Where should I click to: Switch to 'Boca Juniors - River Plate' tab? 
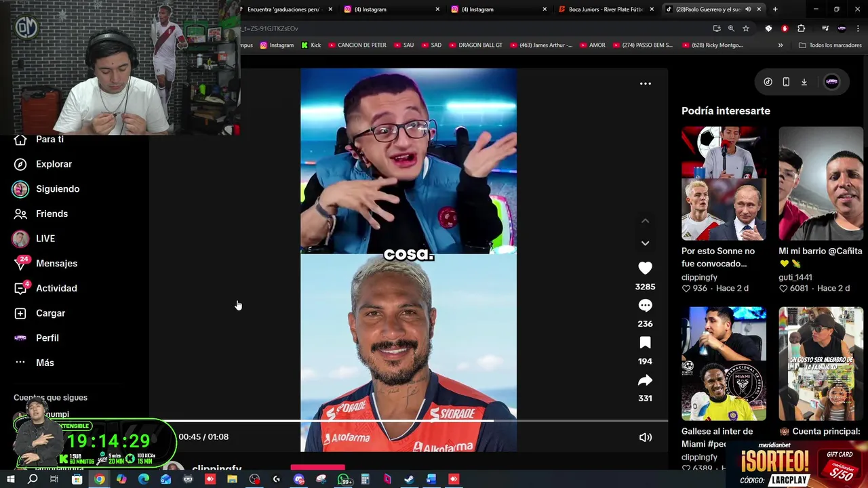click(605, 9)
